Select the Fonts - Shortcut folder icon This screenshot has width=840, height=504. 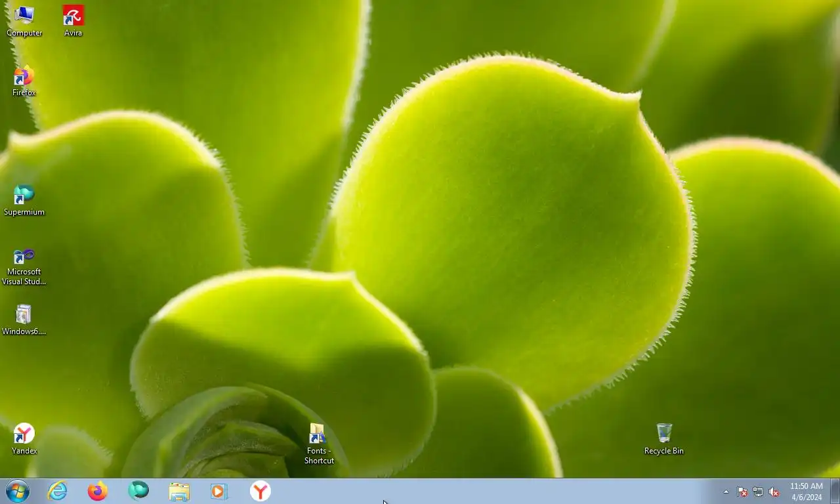point(319,444)
